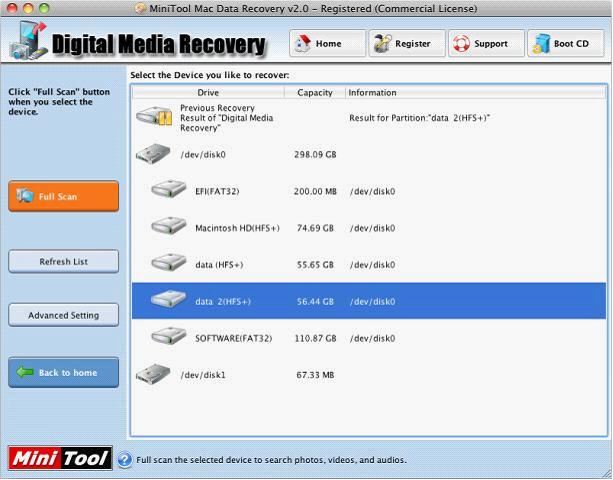Click the 67.33 MB capacity value
613x480 pixels.
click(x=315, y=375)
